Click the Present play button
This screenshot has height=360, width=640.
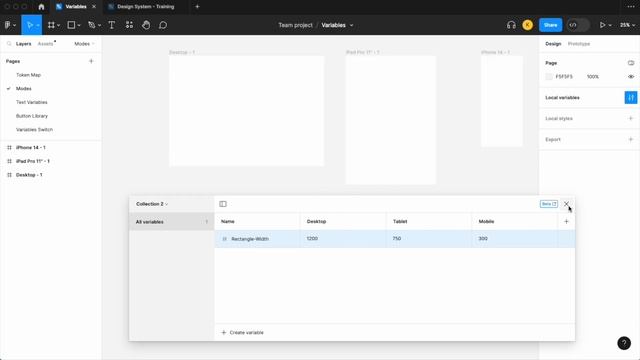(x=602, y=25)
